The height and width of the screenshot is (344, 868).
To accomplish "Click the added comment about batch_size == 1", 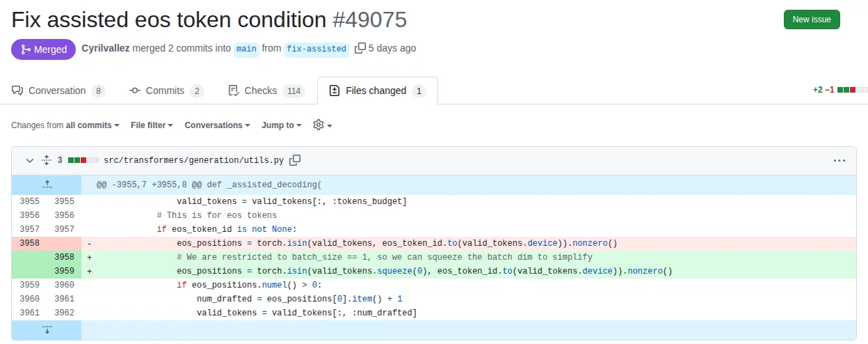I will (x=385, y=257).
